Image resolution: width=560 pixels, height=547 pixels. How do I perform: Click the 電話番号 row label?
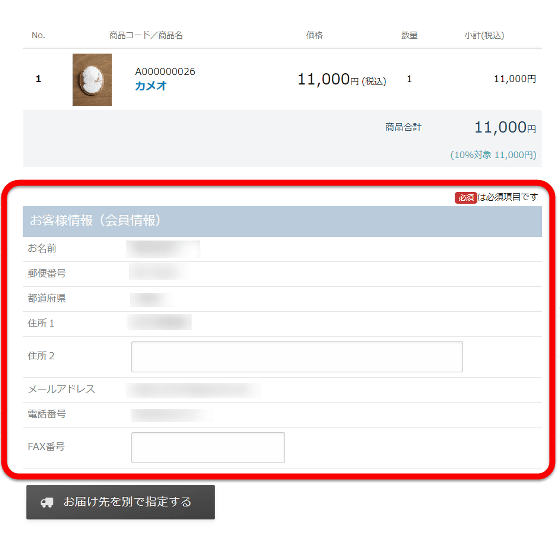point(47,414)
